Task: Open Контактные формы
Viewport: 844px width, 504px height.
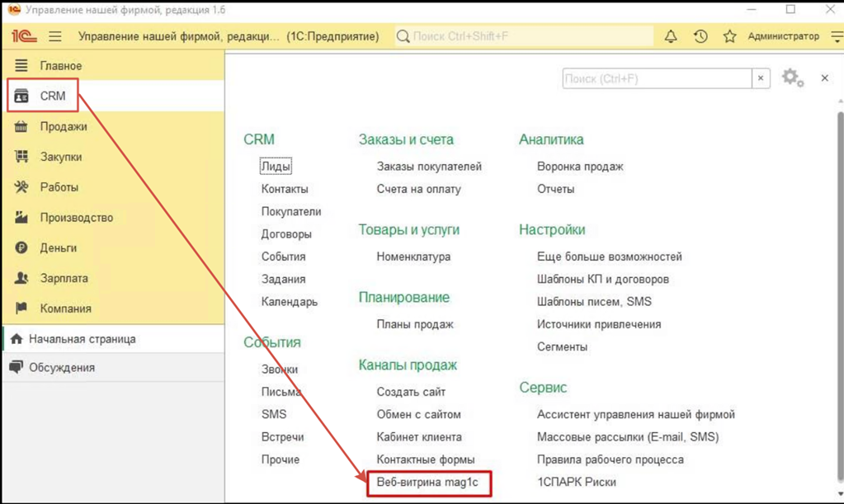Action: pyautogui.click(x=426, y=459)
